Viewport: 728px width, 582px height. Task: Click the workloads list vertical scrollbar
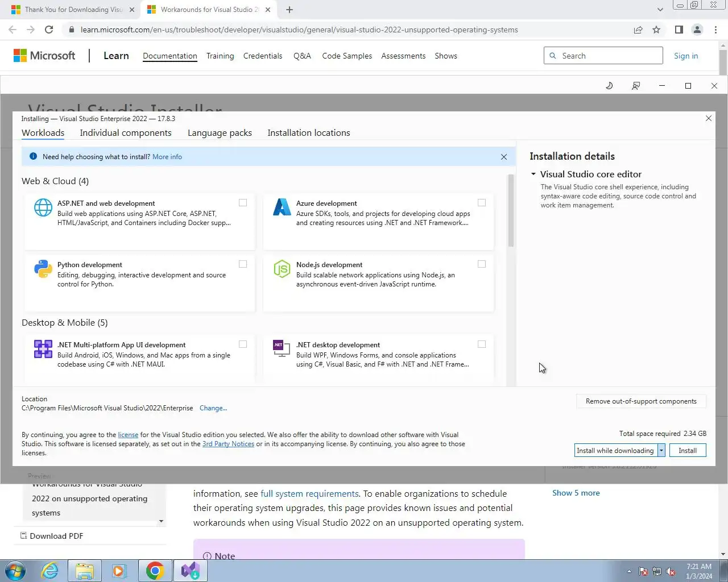[x=511, y=210]
